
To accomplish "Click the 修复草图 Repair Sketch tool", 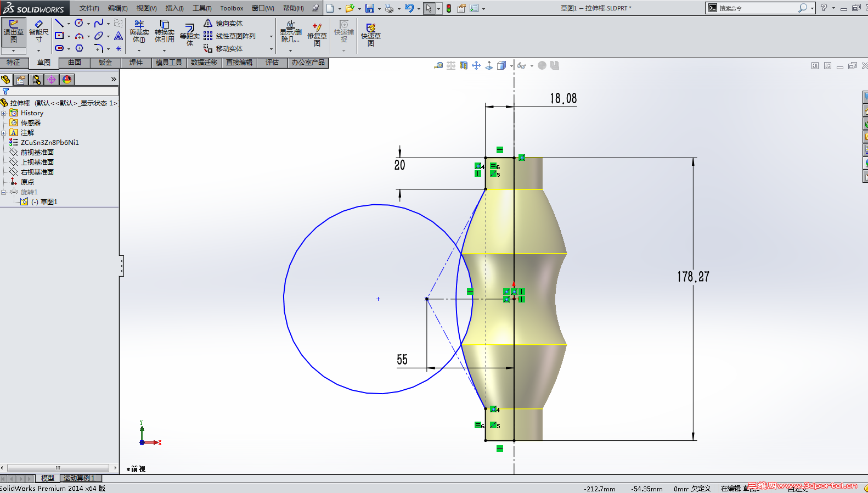I will coord(317,34).
